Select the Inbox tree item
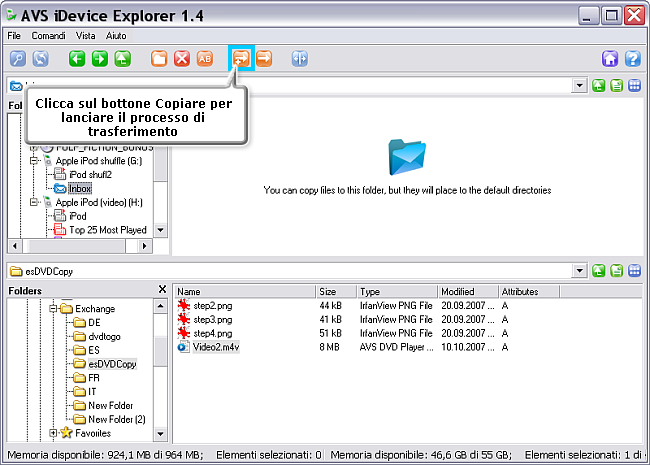 [80, 189]
